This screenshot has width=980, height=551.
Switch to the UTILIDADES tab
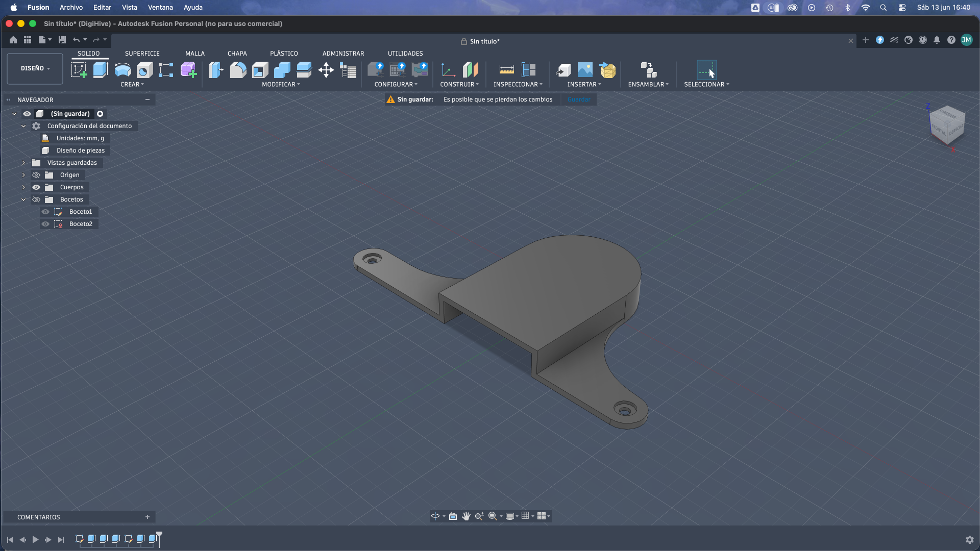[405, 54]
